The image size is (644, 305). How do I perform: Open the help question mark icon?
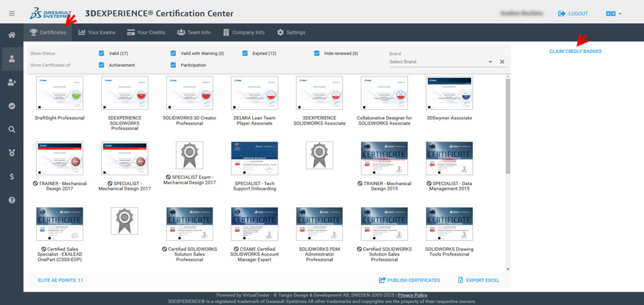[x=11, y=200]
